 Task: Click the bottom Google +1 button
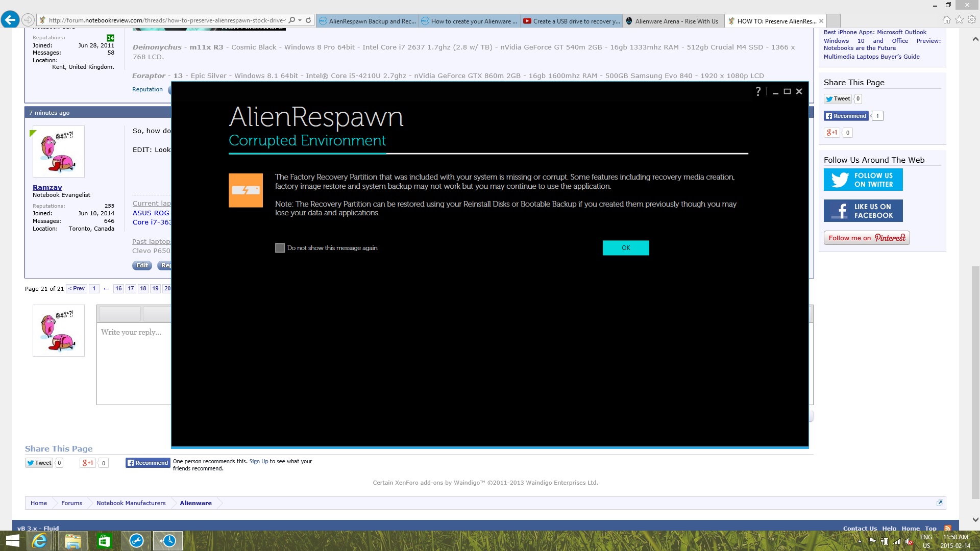(88, 463)
